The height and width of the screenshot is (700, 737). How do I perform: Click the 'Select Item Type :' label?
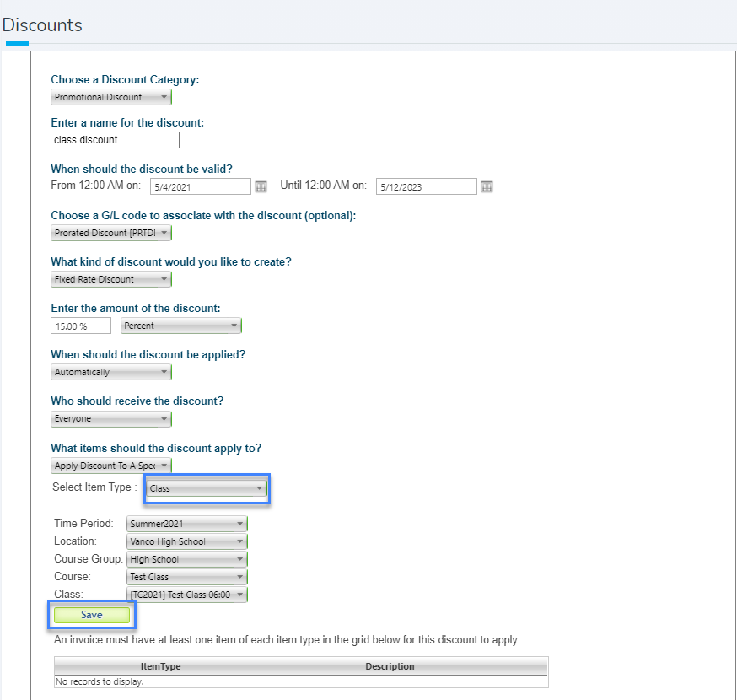point(94,487)
